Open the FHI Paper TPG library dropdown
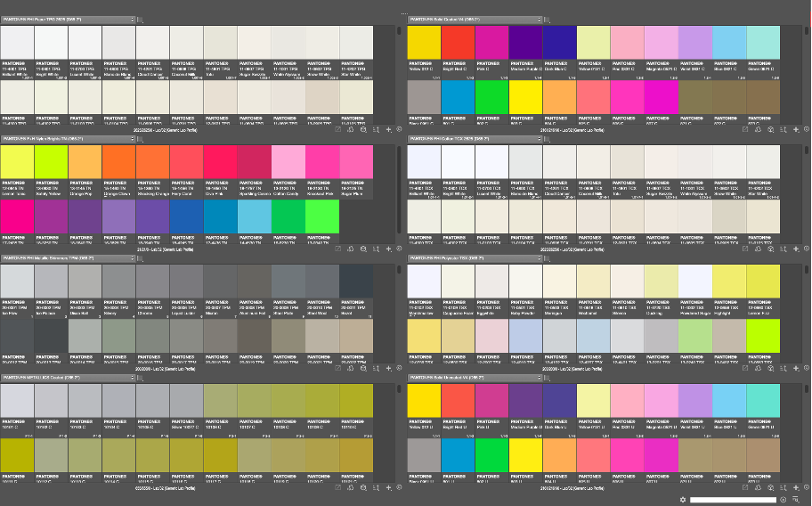812x506 pixels. coord(68,20)
